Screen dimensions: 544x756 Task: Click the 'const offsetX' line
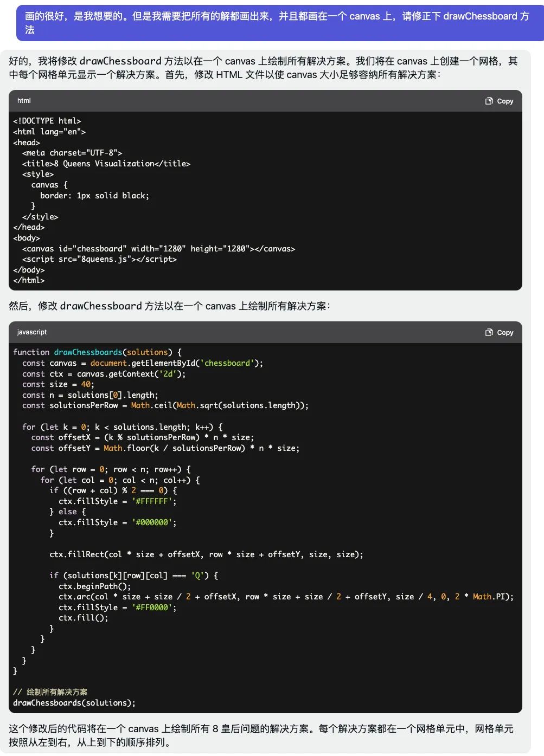[143, 437]
